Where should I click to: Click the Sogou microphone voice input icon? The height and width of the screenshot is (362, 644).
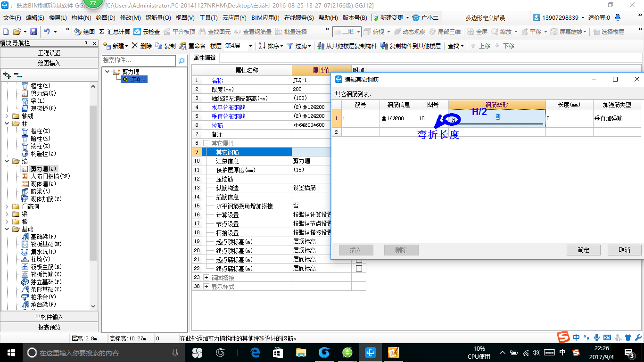[597, 337]
